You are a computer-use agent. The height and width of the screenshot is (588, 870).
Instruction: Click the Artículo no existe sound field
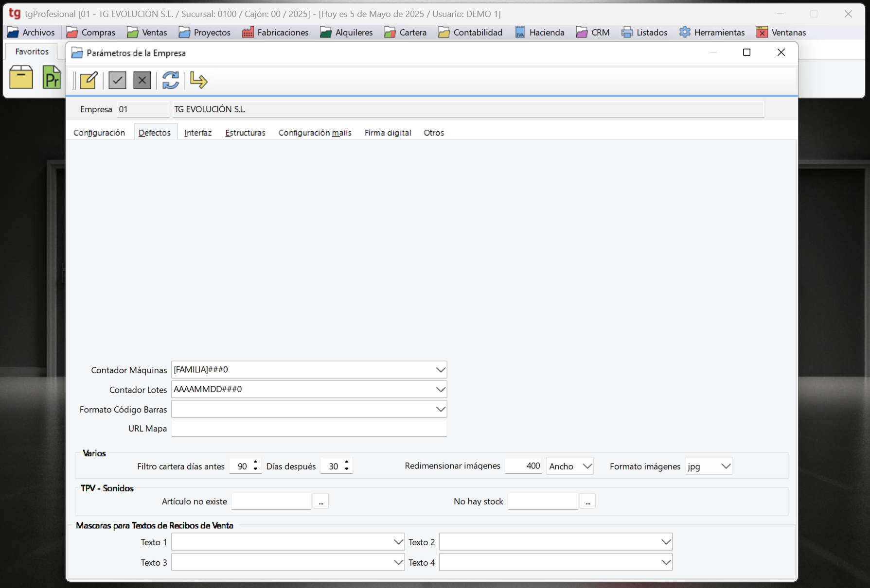click(x=271, y=501)
